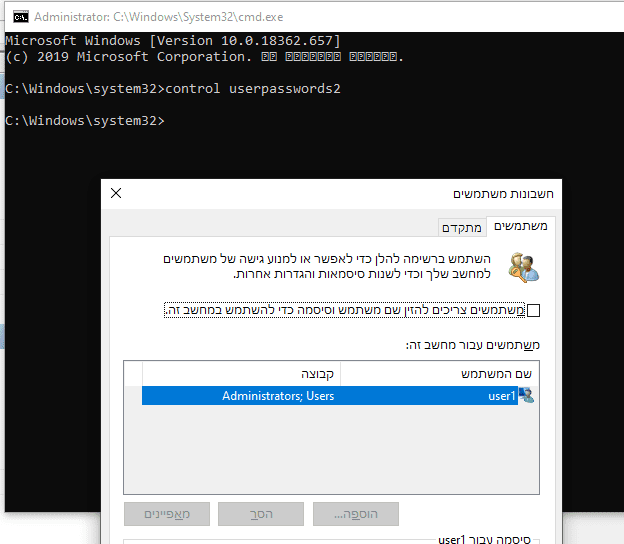
Task: Click the cmd window title text
Action: click(x=158, y=17)
